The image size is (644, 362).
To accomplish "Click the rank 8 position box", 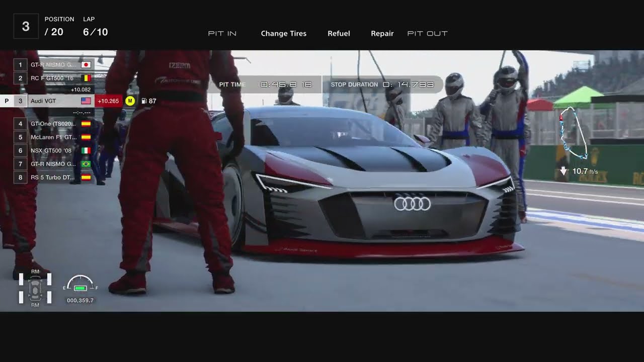I will coord(20,177).
